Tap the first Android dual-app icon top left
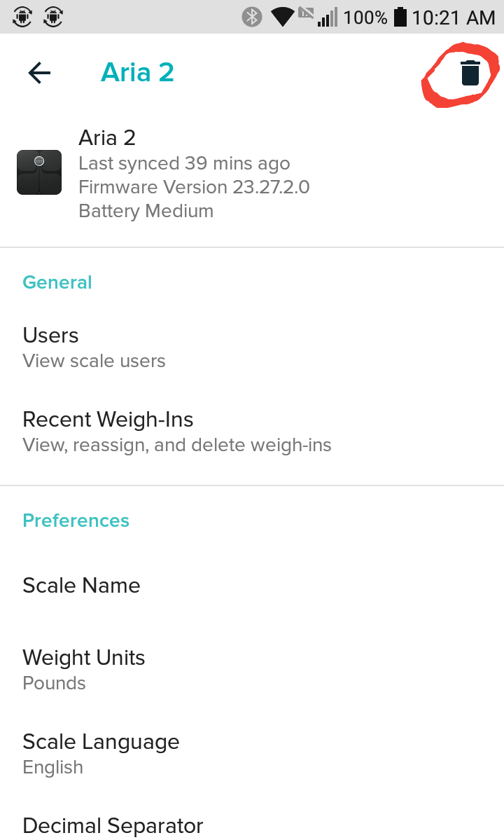Viewport: 504px width, 840px height. [22, 16]
